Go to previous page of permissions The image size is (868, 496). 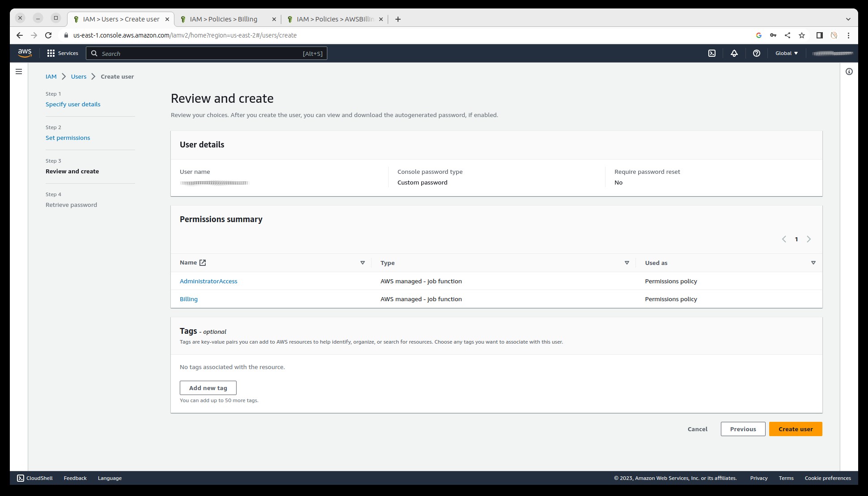(784, 239)
